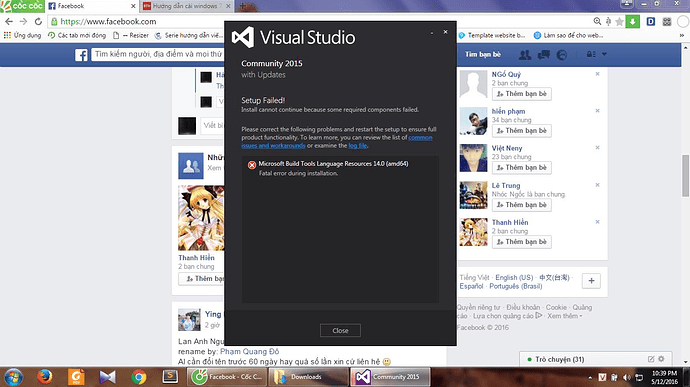690x387 pixels.
Task: Open Facebook privacy shortcuts lock icon
Action: [591, 54]
